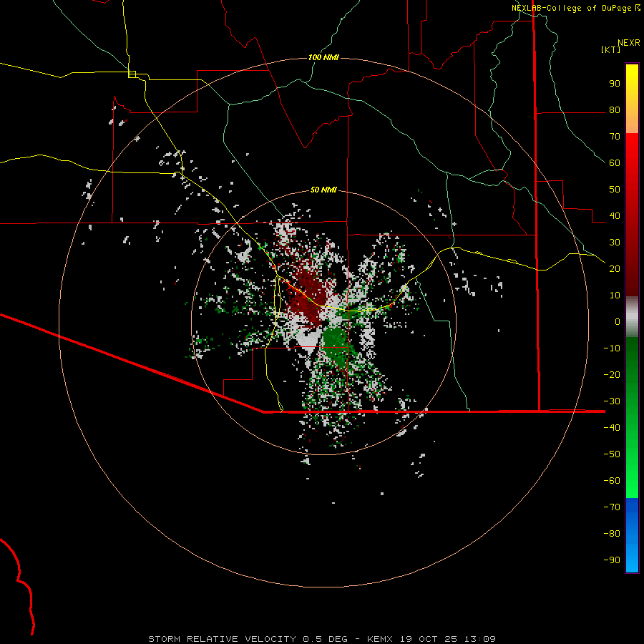This screenshot has height=644, width=644.
Task: Click the 90 value on the velocity scale
Action: pyautogui.click(x=615, y=84)
